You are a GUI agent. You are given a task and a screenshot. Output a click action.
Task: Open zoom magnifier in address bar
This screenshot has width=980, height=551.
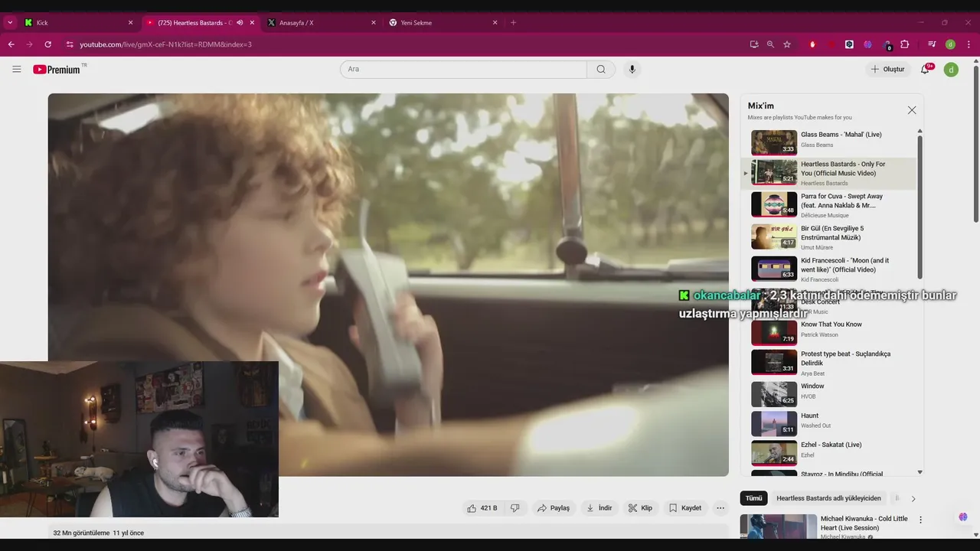(770, 44)
